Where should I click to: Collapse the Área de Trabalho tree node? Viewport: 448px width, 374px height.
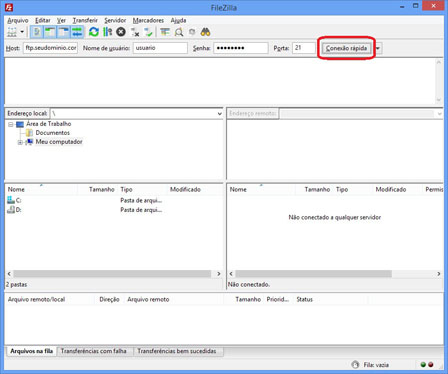coord(11,124)
